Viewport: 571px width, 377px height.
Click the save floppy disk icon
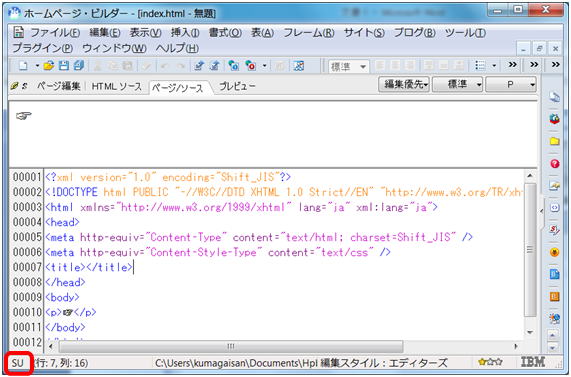point(64,66)
